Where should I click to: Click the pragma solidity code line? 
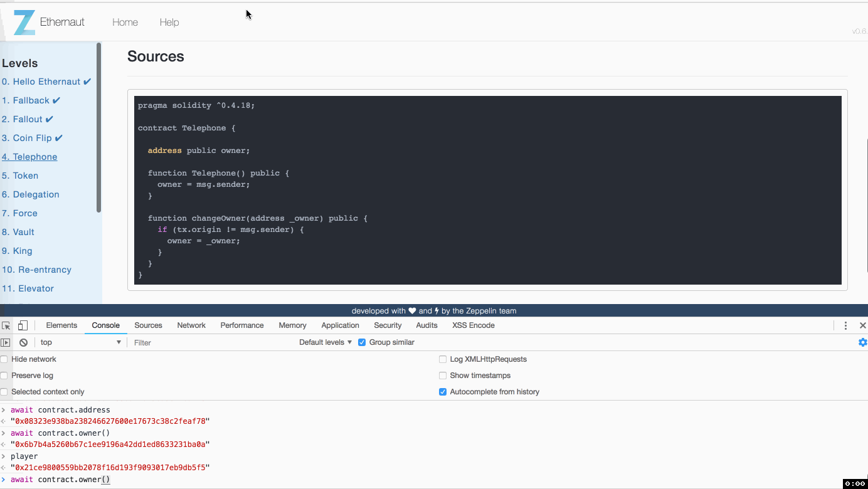coord(196,105)
